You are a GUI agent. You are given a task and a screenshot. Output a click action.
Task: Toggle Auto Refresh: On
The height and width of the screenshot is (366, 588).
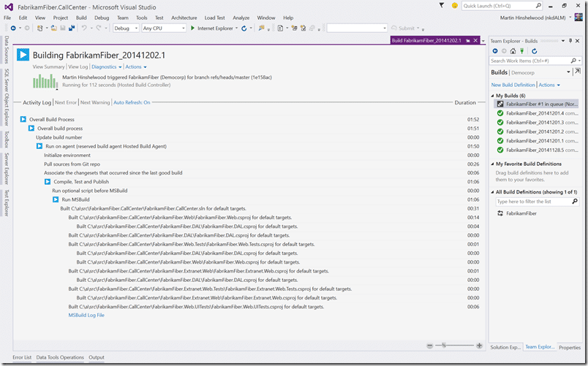pos(132,102)
